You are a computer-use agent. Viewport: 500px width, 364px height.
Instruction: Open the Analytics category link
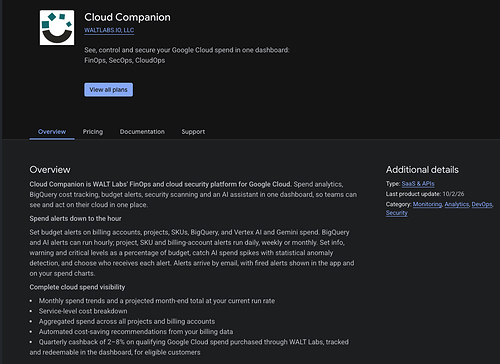pyautogui.click(x=457, y=204)
